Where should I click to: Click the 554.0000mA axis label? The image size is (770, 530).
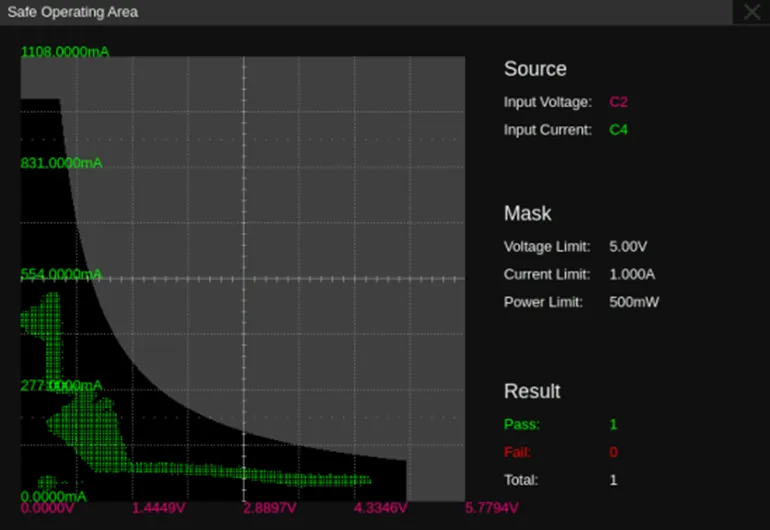[61, 274]
